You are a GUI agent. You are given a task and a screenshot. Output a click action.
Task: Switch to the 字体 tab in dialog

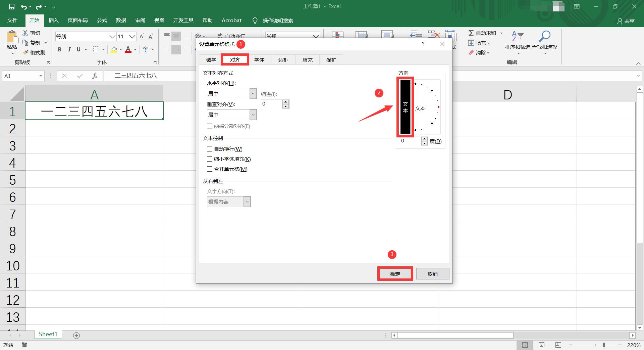tap(259, 60)
